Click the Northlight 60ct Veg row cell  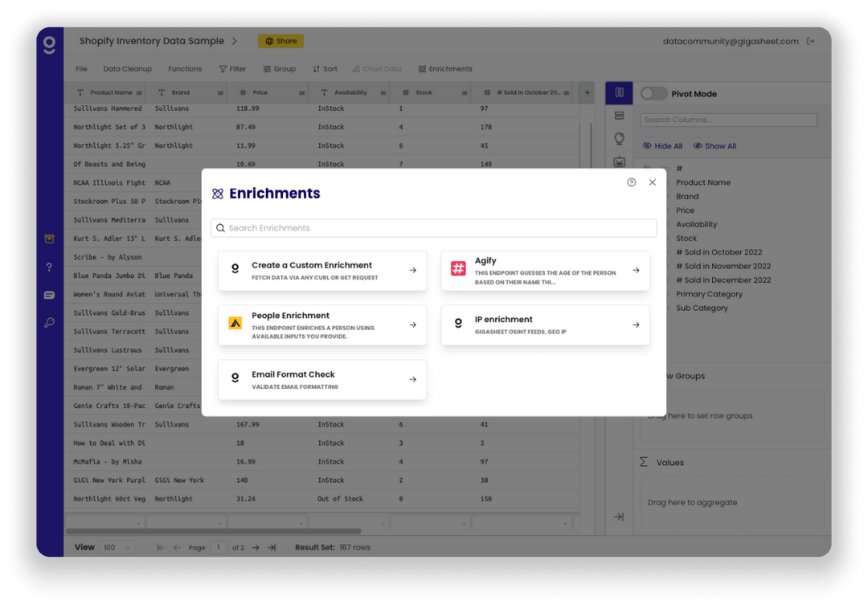click(x=109, y=498)
